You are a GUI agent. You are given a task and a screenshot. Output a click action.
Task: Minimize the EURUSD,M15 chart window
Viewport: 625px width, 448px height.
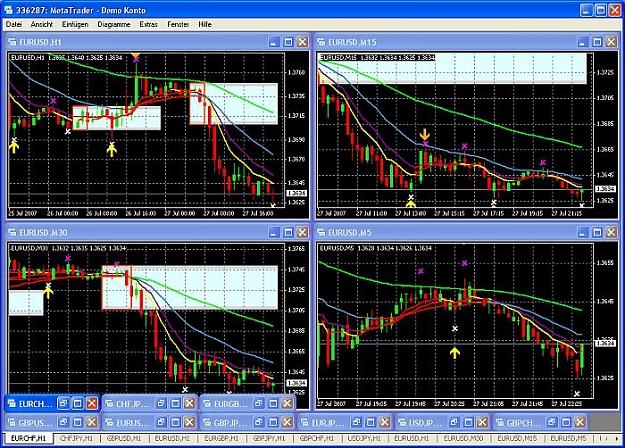[583, 42]
